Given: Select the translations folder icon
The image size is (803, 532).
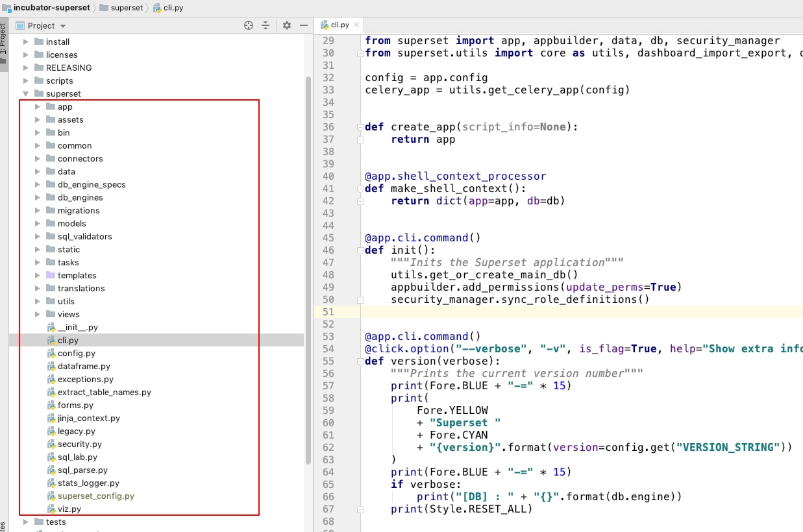Looking at the screenshot, I should pos(51,288).
